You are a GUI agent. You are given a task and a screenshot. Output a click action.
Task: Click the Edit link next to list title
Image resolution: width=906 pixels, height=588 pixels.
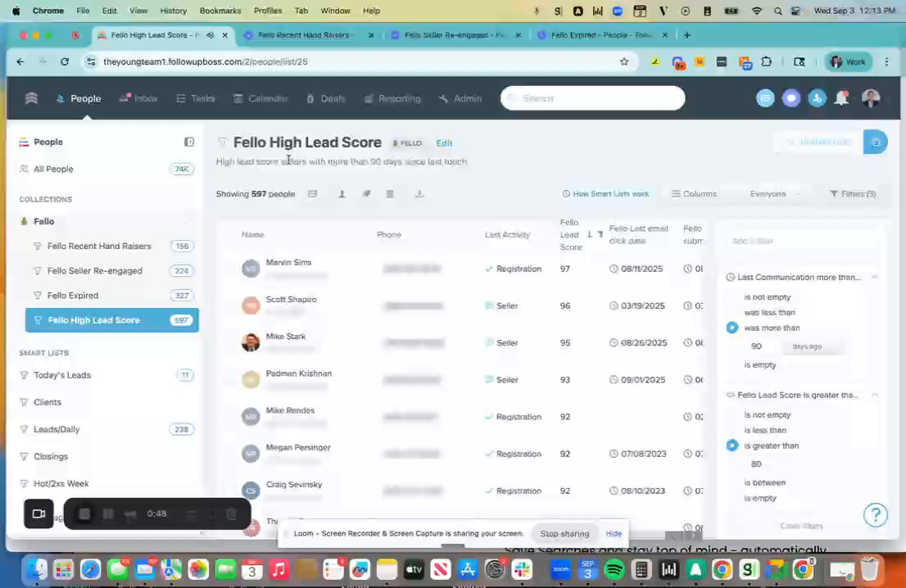tap(444, 143)
